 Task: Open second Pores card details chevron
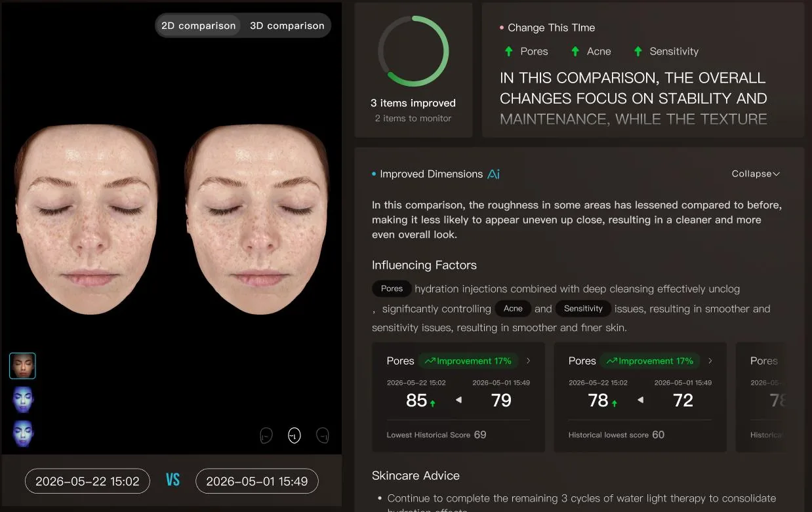[710, 361]
